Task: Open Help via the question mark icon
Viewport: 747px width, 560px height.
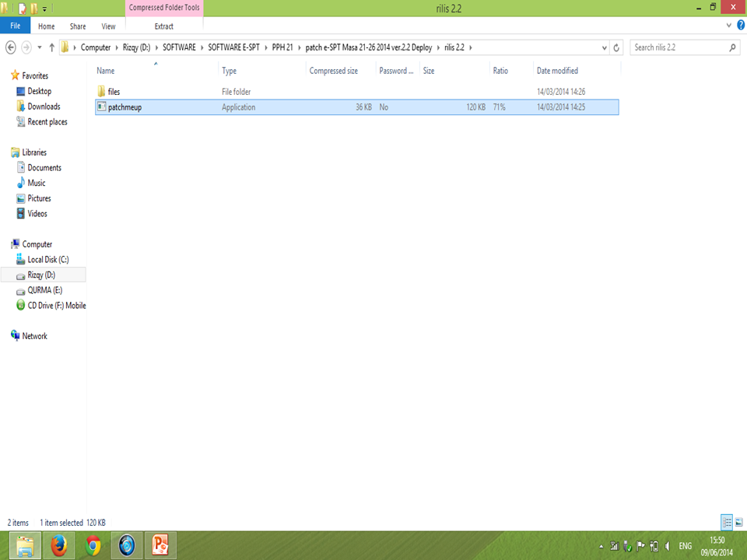Action: pos(741,25)
